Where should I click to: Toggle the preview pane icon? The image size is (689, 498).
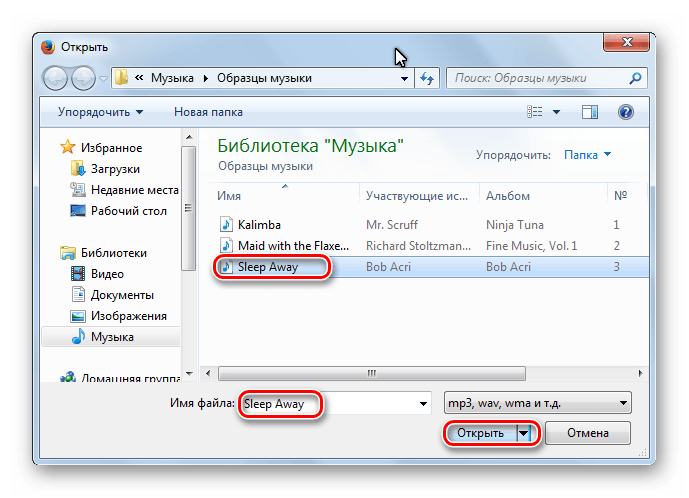[x=590, y=112]
